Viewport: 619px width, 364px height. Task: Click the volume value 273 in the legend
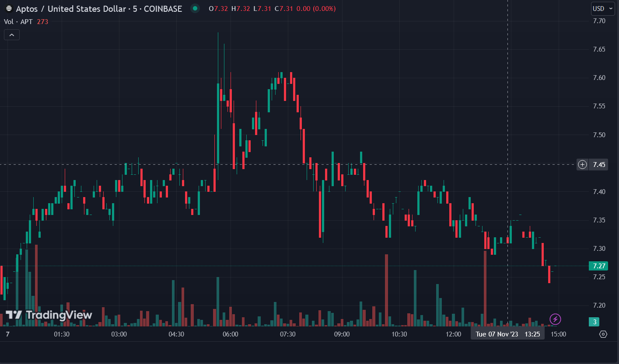(42, 21)
